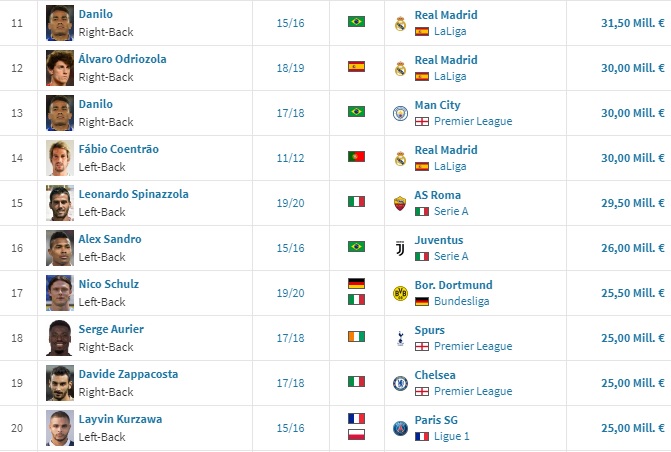Screen dimensions: 671x452
Task: Click the Tottenham Spurs crest icon
Action: tap(400, 338)
